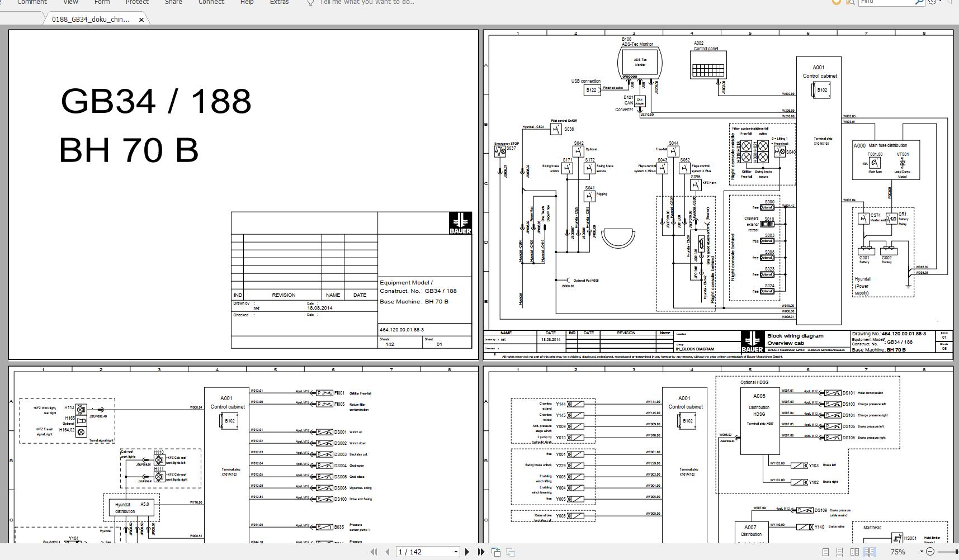Click the H113 work light symbol

[82, 409]
